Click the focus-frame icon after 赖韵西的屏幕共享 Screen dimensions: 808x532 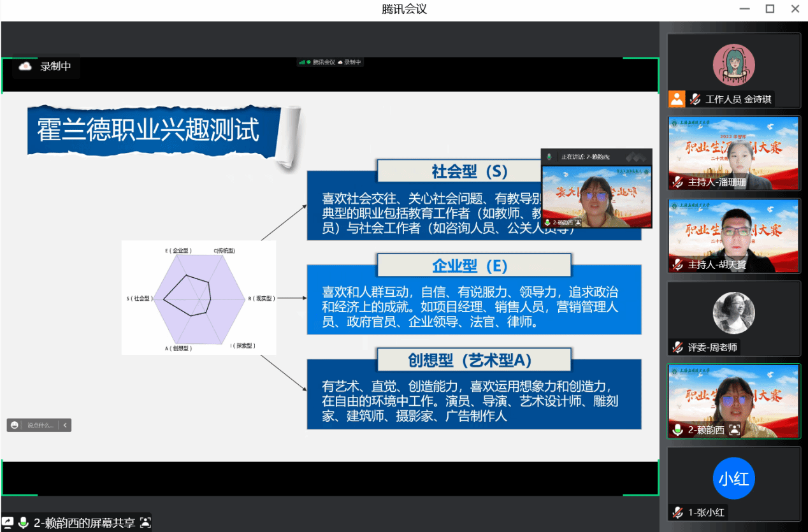pyautogui.click(x=145, y=522)
